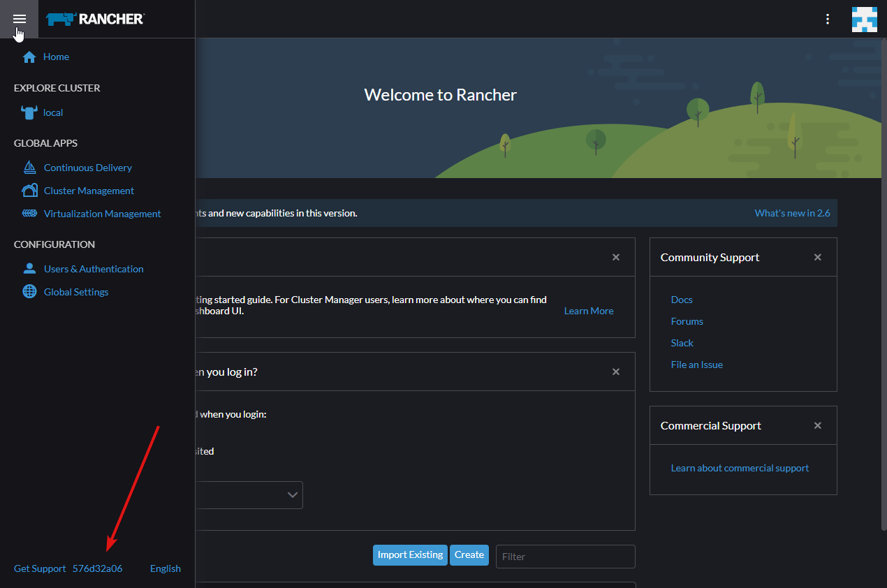Click the Create cluster button
Image resolution: width=887 pixels, height=588 pixels.
469,554
